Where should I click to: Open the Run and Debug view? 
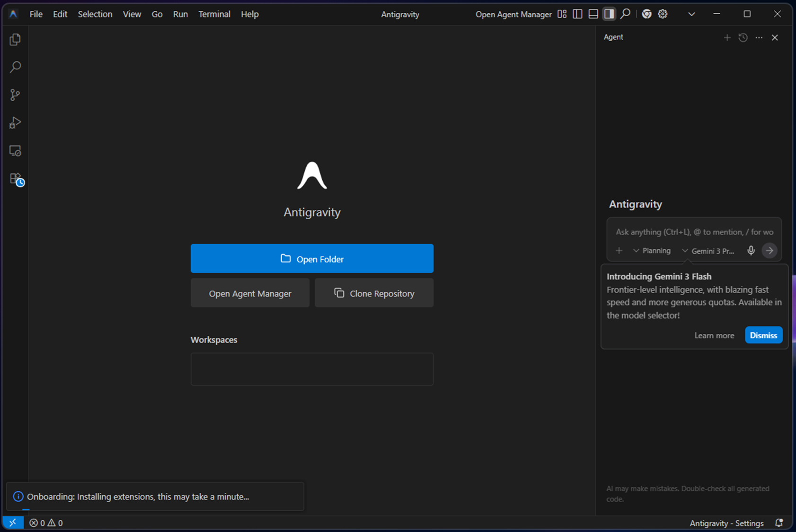click(x=15, y=123)
